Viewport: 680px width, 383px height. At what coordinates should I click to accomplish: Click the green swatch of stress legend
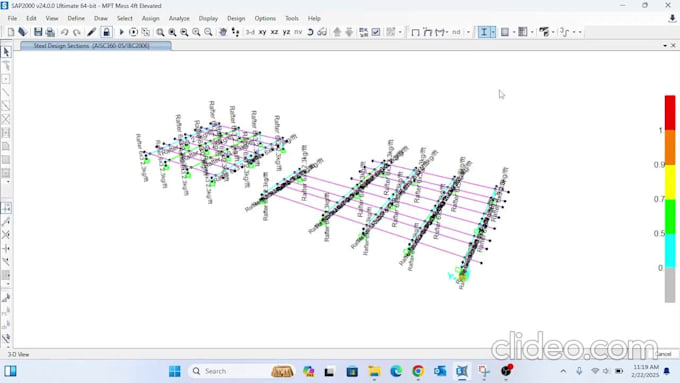click(x=670, y=216)
